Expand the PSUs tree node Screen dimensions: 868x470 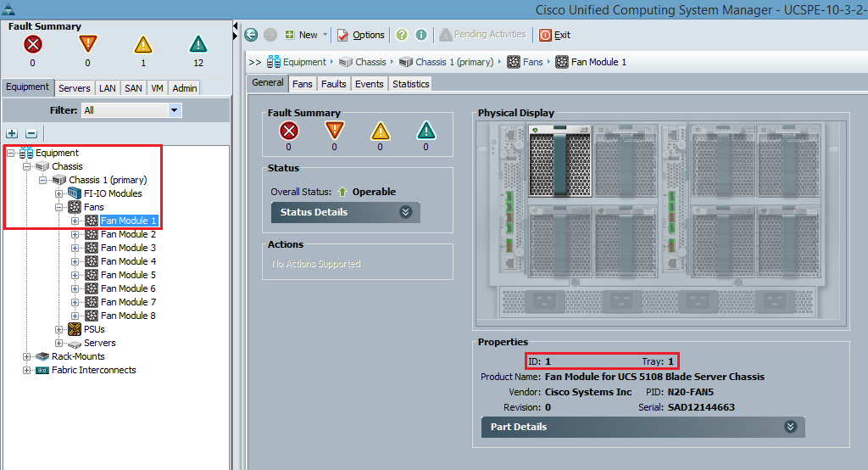coord(60,329)
